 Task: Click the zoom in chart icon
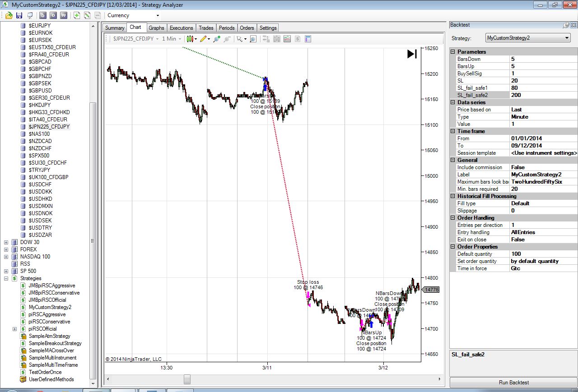pos(217,39)
